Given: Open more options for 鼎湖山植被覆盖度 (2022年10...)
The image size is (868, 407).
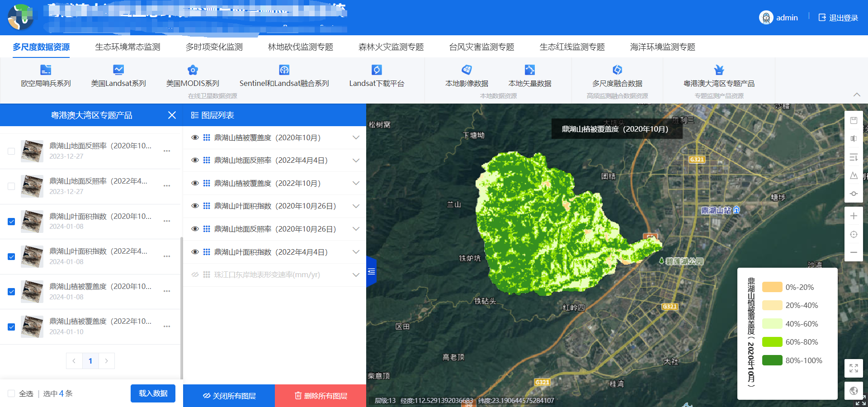Looking at the screenshot, I should point(167,327).
